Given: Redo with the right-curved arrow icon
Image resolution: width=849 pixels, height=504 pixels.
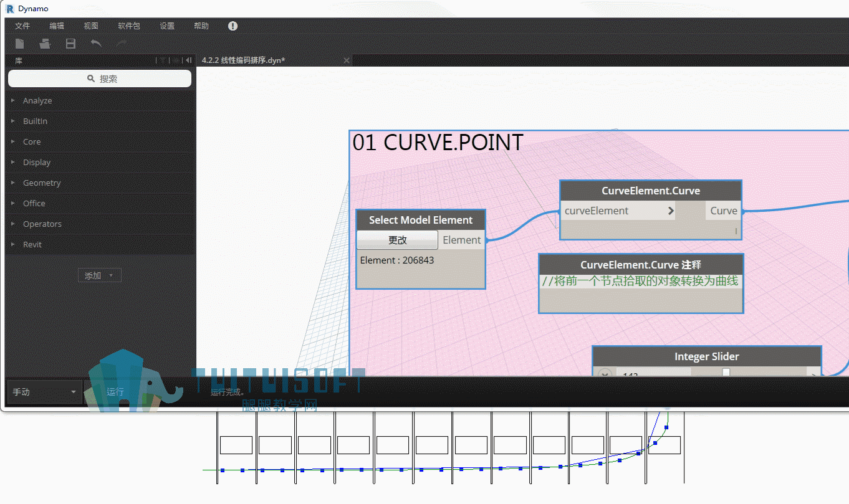Looking at the screenshot, I should pos(122,44).
